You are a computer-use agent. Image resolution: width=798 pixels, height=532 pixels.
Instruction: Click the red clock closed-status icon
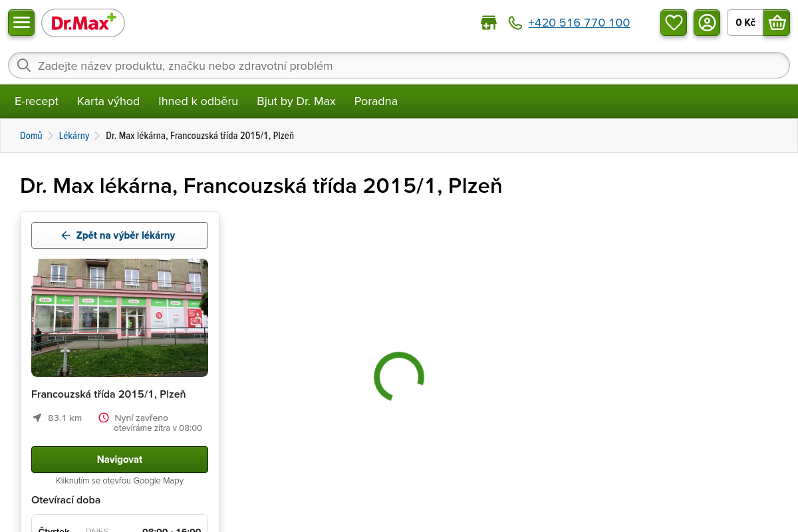(104, 418)
